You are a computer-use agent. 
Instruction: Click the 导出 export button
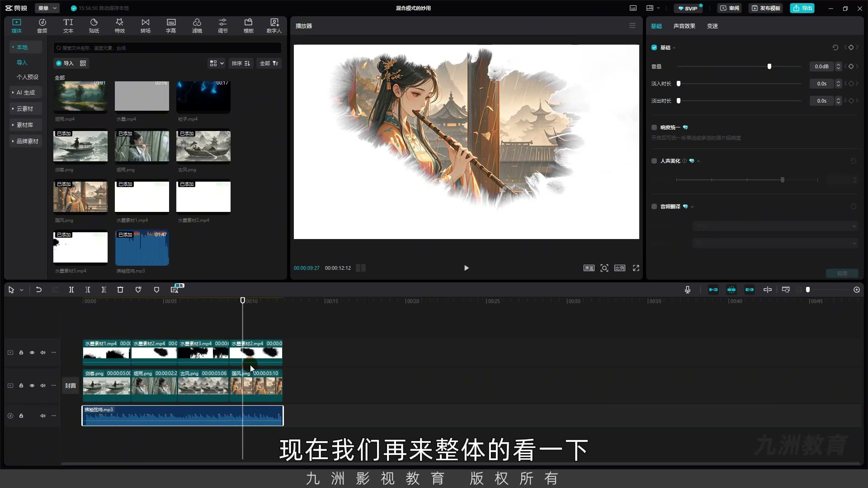[x=802, y=8]
